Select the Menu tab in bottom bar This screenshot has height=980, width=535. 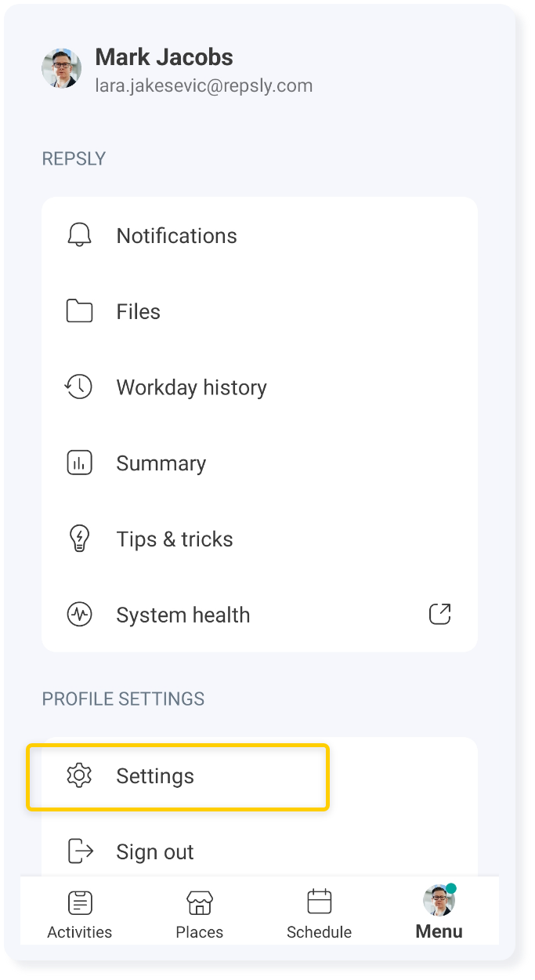tap(439, 913)
